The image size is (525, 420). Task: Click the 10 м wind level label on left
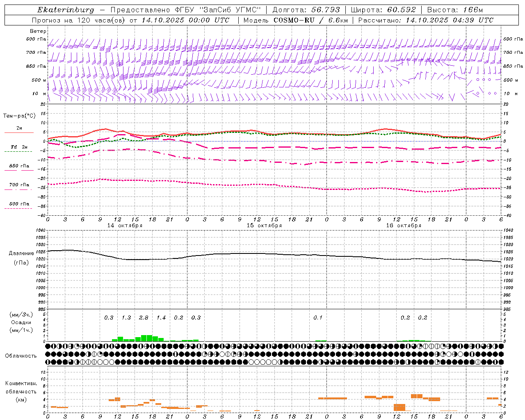[39, 94]
